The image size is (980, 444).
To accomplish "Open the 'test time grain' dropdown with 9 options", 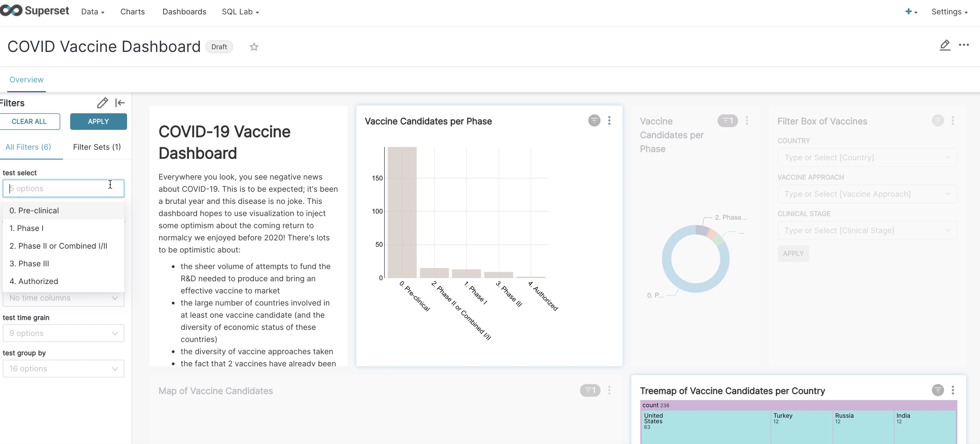I will [x=63, y=333].
